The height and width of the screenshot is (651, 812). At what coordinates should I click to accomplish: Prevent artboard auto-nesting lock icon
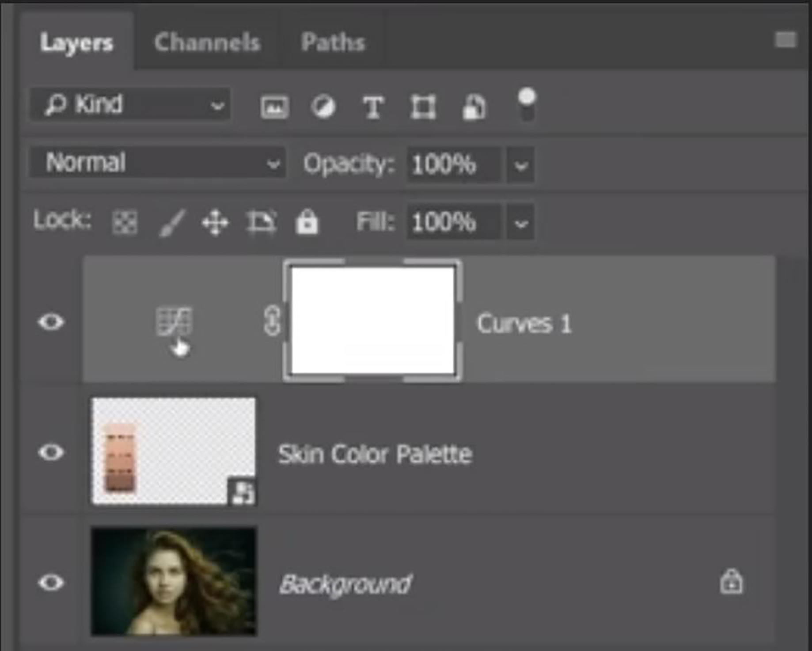click(261, 221)
